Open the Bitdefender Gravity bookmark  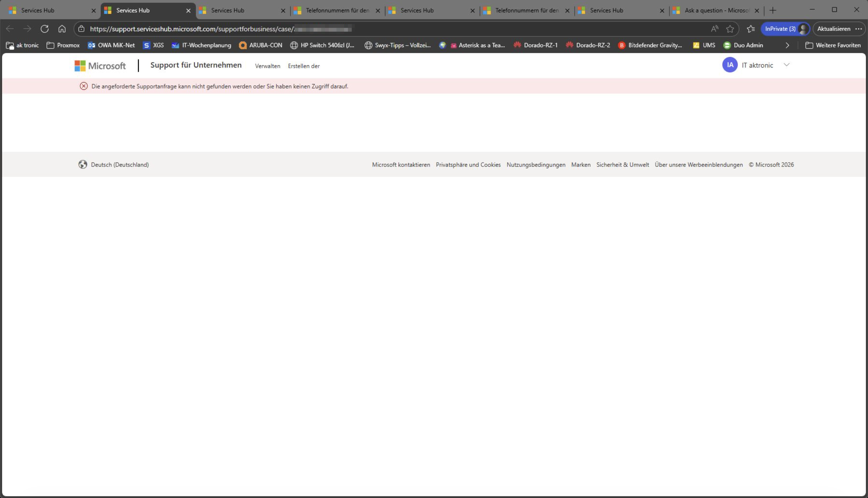pos(650,45)
